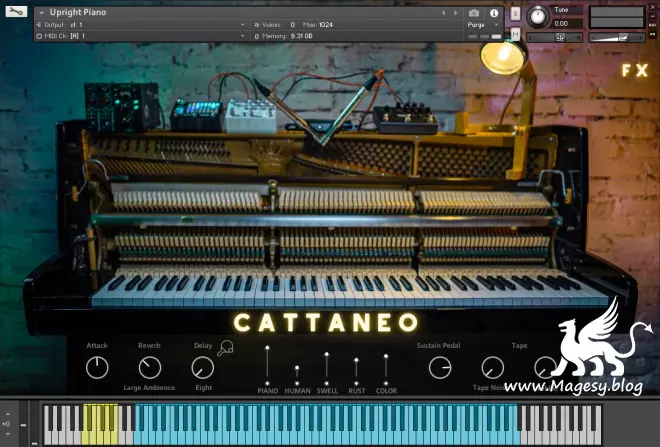Click the Tape label

tap(519, 346)
